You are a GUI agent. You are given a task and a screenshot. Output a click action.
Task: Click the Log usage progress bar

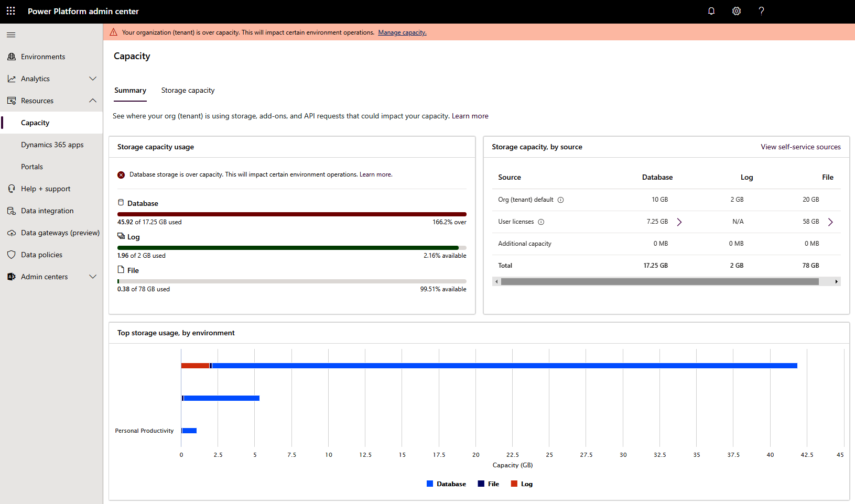pos(292,248)
